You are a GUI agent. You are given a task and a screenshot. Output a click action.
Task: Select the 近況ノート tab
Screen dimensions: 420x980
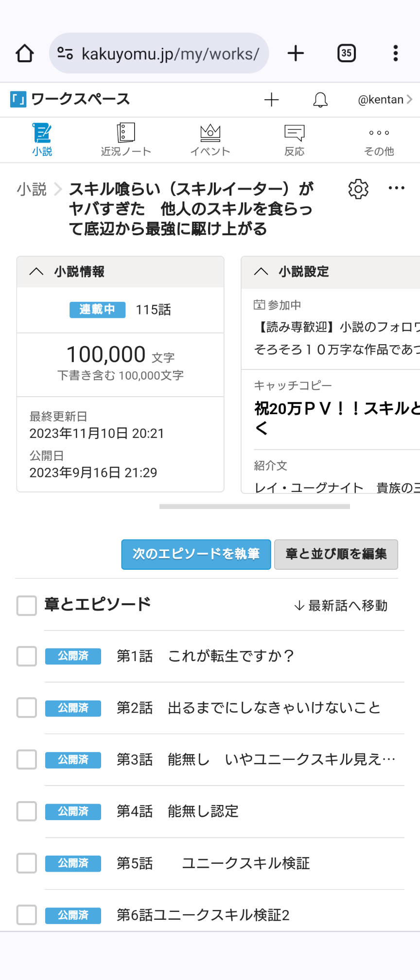tap(126, 140)
